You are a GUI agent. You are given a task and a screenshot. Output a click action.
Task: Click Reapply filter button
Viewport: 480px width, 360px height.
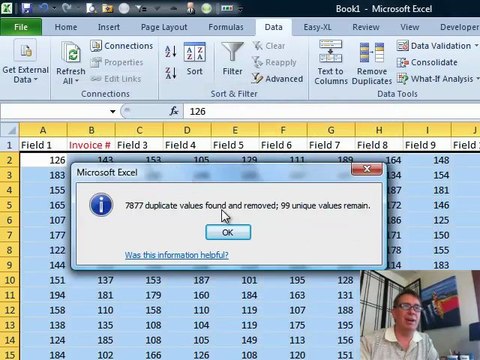click(x=274, y=62)
